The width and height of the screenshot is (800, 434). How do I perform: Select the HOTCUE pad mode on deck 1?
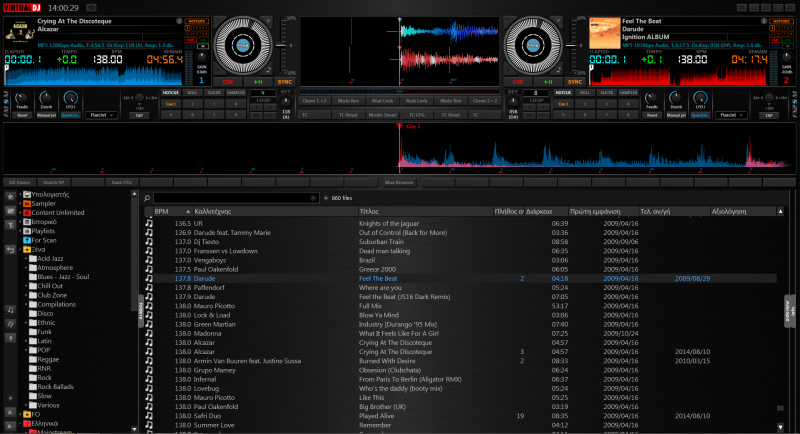[x=171, y=93]
